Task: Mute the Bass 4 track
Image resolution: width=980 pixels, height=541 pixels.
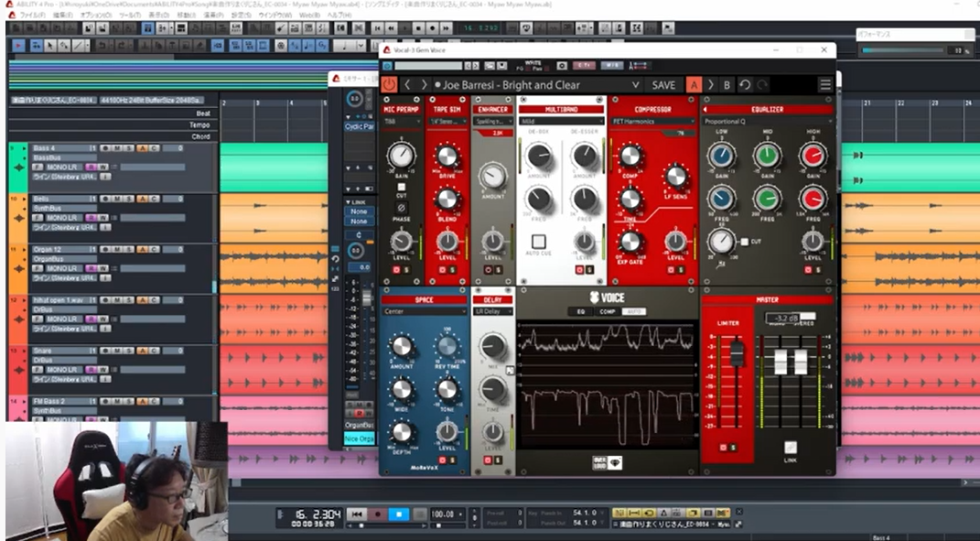Action: (x=115, y=148)
